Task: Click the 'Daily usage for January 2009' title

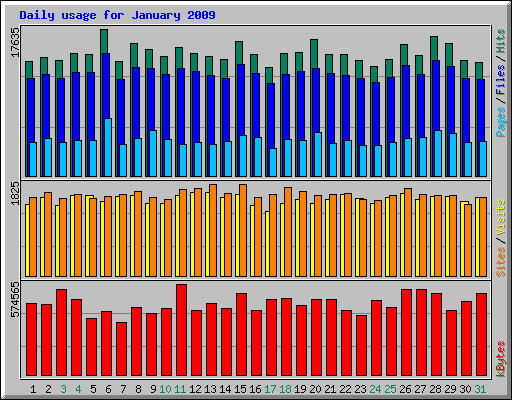Action: tap(117, 15)
